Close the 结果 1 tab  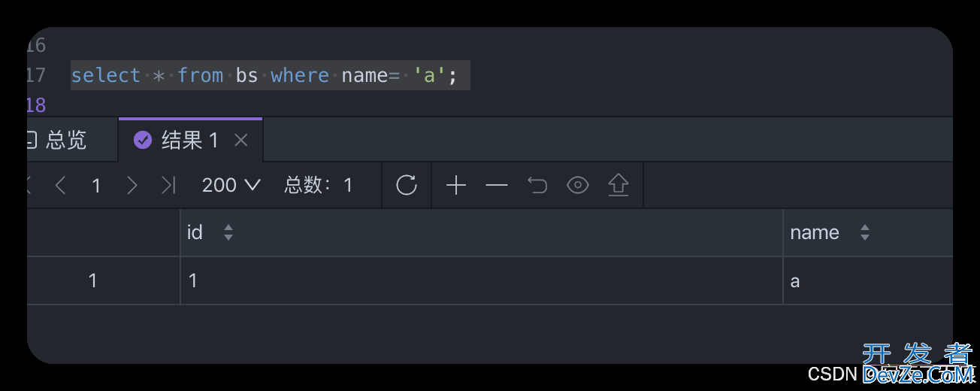click(240, 140)
